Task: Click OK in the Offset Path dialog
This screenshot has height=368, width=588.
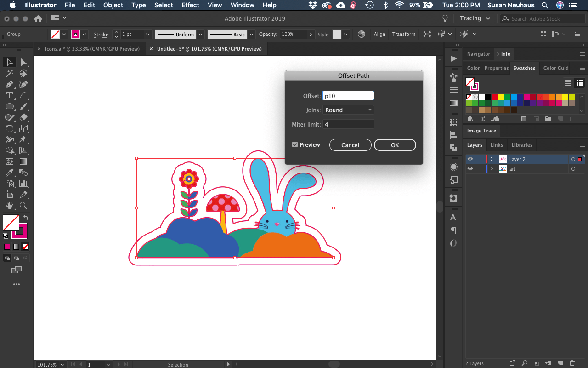Action: pyautogui.click(x=395, y=144)
